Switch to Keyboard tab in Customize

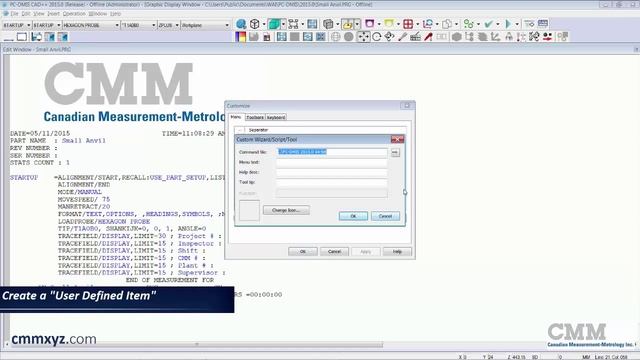(x=276, y=118)
